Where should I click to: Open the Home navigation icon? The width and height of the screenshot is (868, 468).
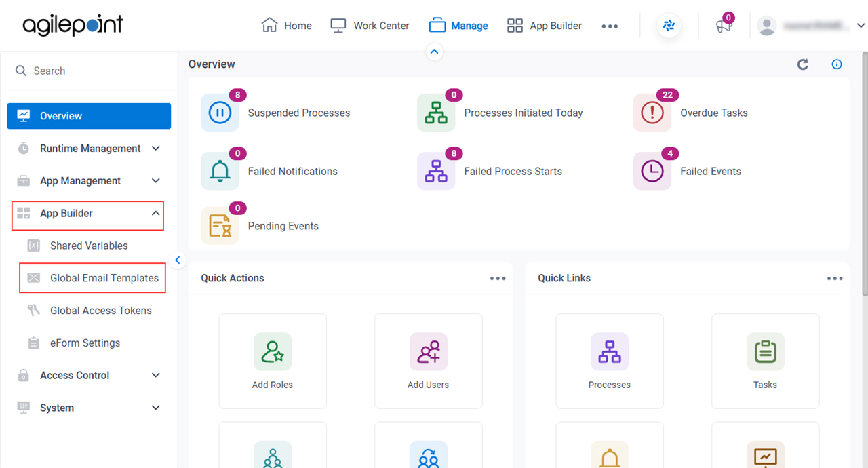[x=269, y=26]
